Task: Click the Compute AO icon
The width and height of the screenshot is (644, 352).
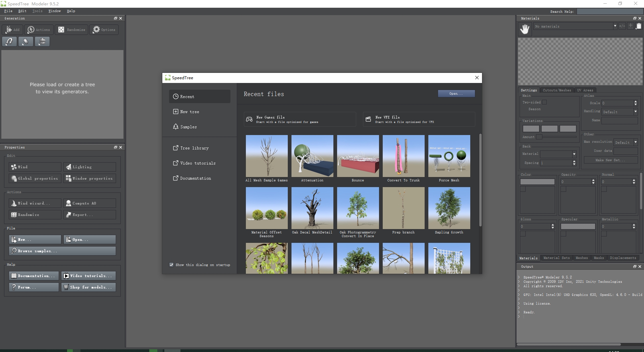Action: (x=68, y=203)
